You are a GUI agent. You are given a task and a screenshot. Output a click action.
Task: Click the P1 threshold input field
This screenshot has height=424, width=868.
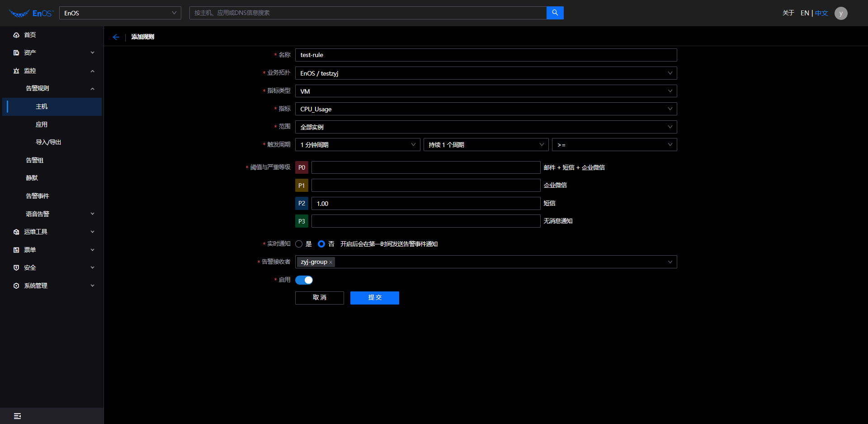pos(426,186)
